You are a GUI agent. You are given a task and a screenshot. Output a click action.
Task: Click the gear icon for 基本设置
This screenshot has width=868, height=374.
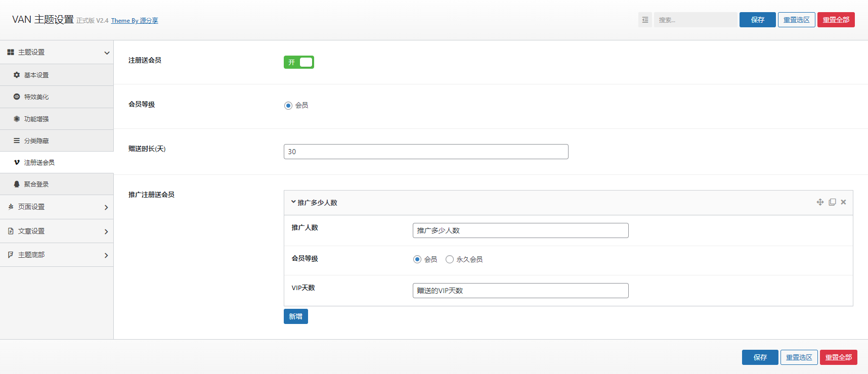pyautogui.click(x=17, y=75)
